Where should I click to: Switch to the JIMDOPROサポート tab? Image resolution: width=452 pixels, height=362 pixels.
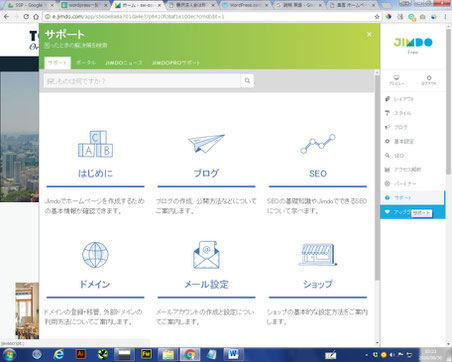[176, 63]
